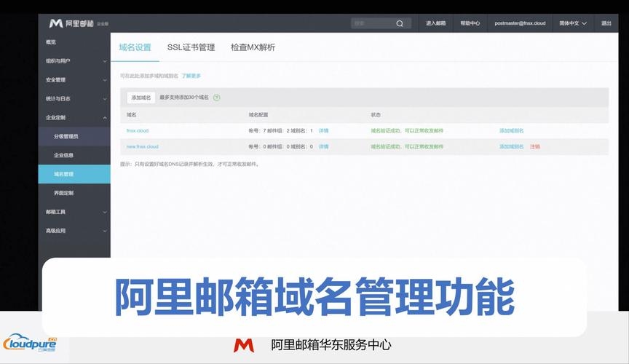Select 域名管理 in sidebar
Image resolution: width=629 pixels, height=364 pixels.
[74, 174]
